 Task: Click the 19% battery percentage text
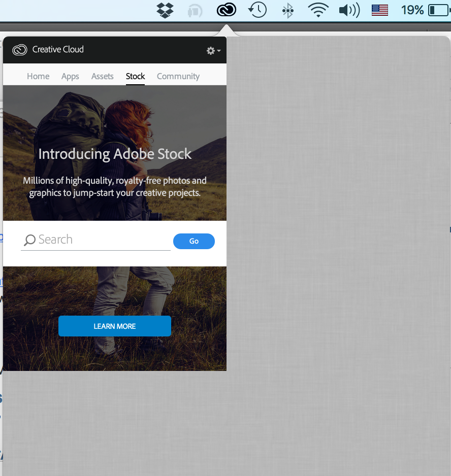pos(412,10)
